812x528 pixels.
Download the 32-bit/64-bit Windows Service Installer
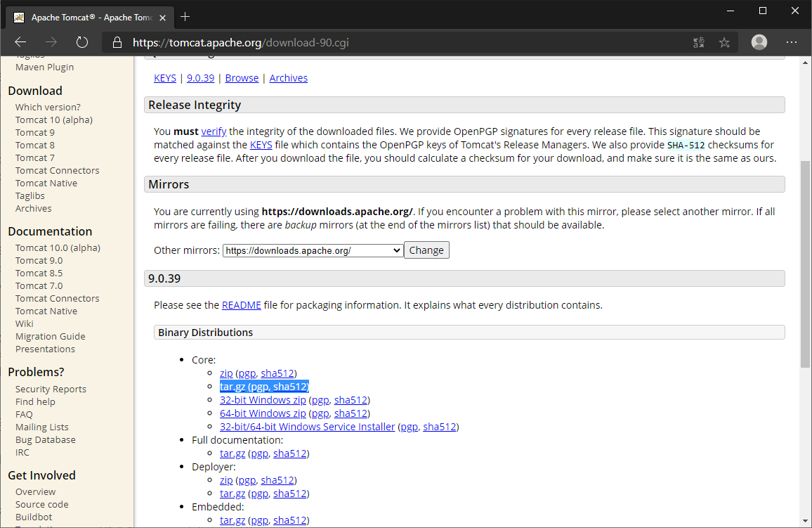[x=307, y=427]
